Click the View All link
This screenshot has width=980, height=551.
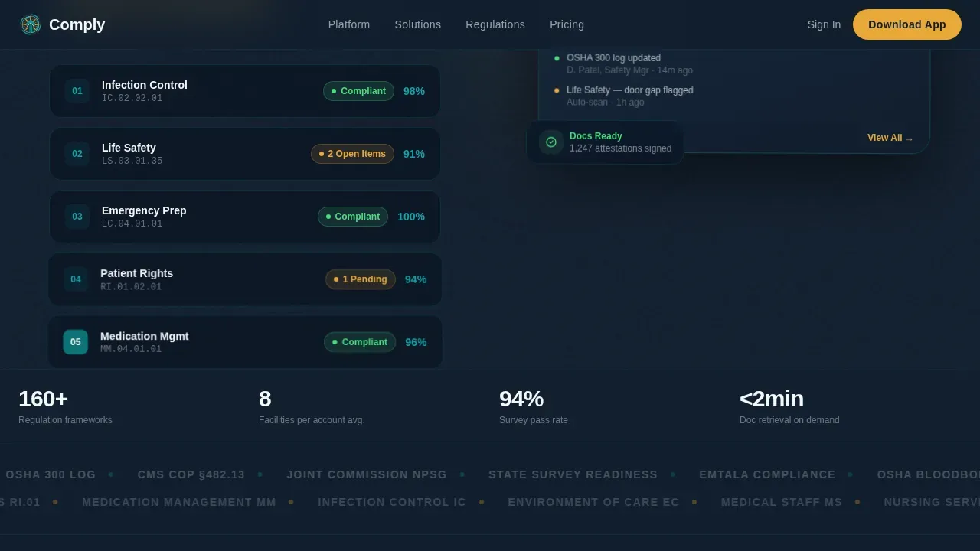pos(890,138)
